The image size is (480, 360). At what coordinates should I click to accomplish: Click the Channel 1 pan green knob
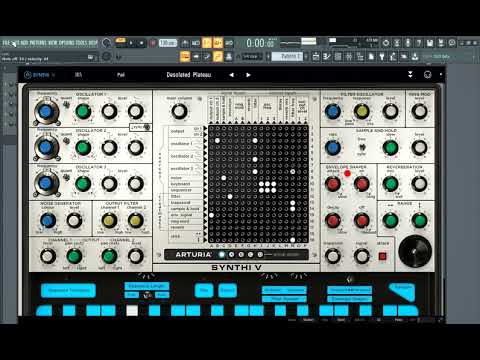[x=74, y=256]
